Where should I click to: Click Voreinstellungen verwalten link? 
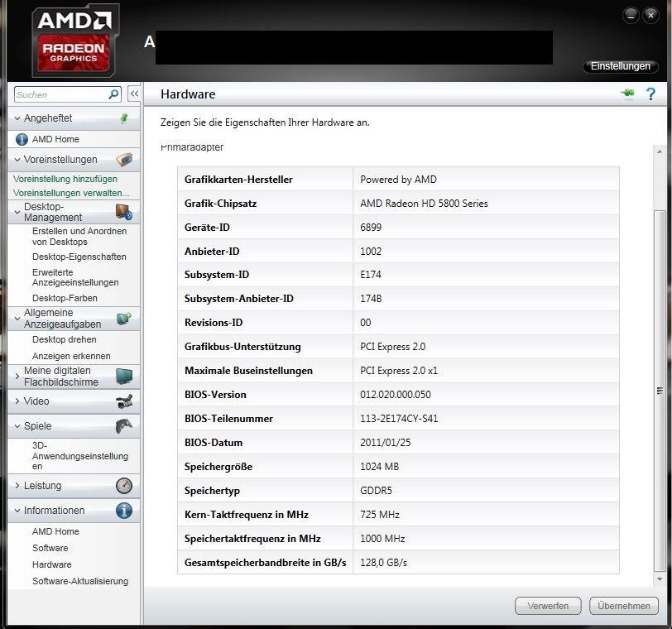(71, 193)
